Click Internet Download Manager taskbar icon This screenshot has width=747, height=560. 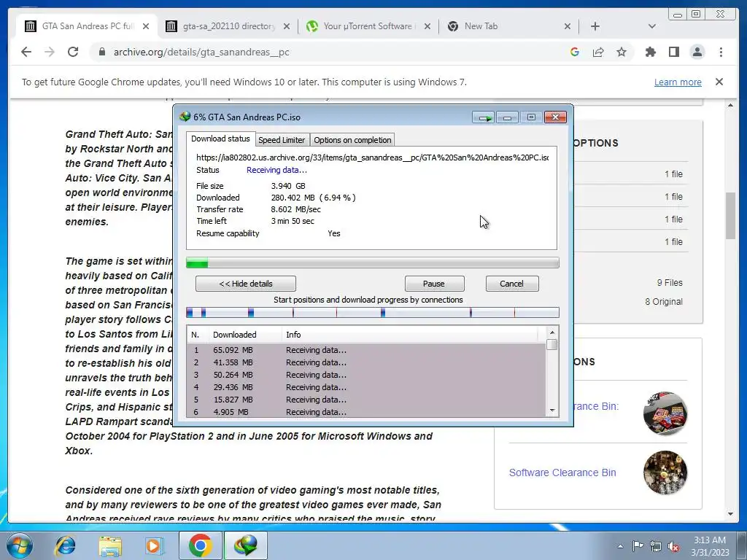pos(246,545)
